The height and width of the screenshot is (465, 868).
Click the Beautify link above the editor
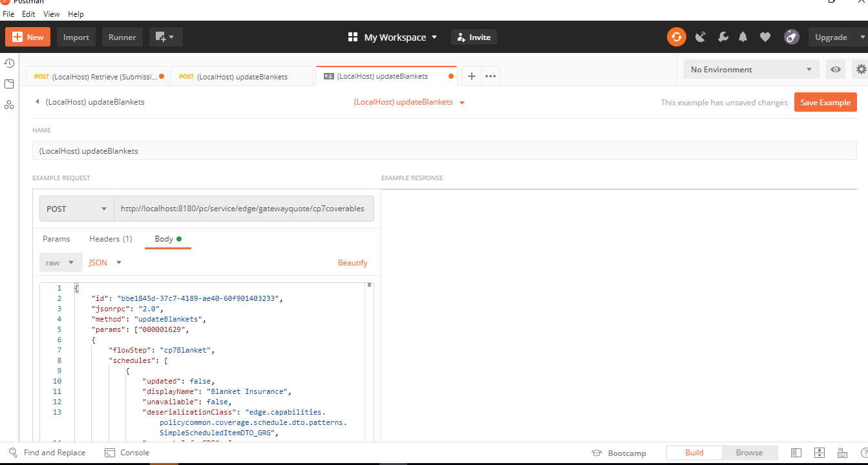click(353, 262)
